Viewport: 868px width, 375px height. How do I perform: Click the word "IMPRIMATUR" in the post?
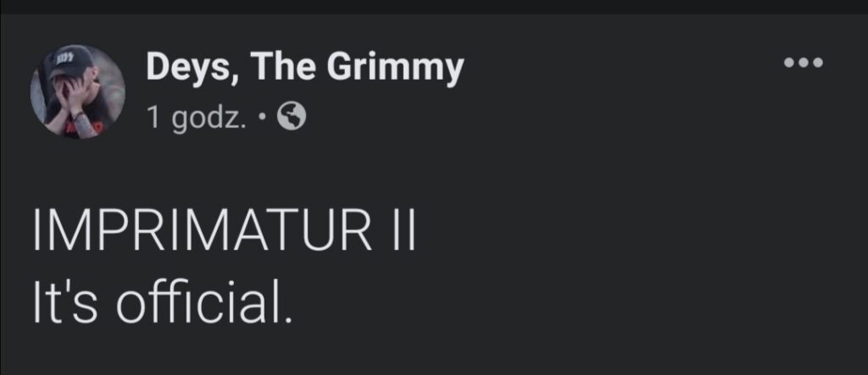coord(190,232)
